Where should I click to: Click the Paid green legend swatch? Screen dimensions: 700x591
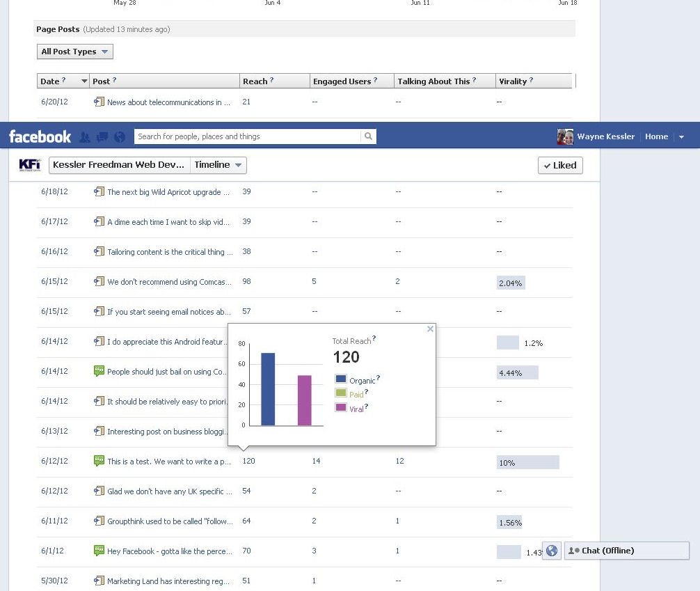point(341,393)
